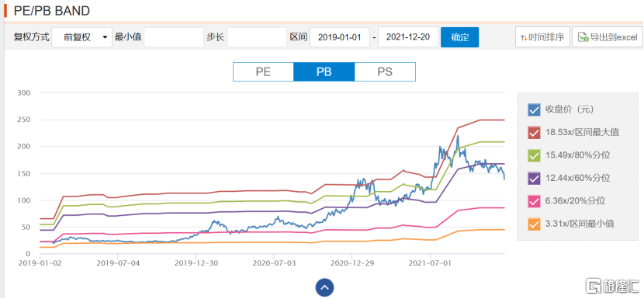Toggle the green 15.49x/80%分位 series checkbox
The height and width of the screenshot is (299, 644).
(x=534, y=156)
